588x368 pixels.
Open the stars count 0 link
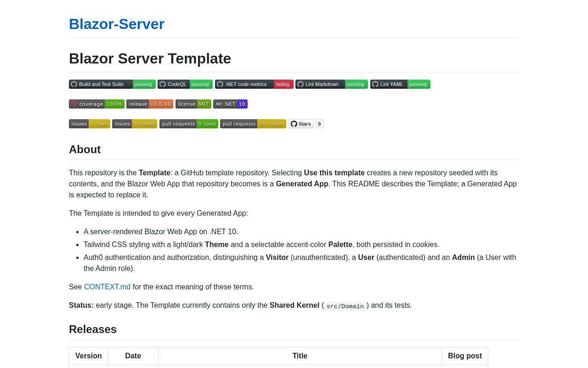(320, 124)
